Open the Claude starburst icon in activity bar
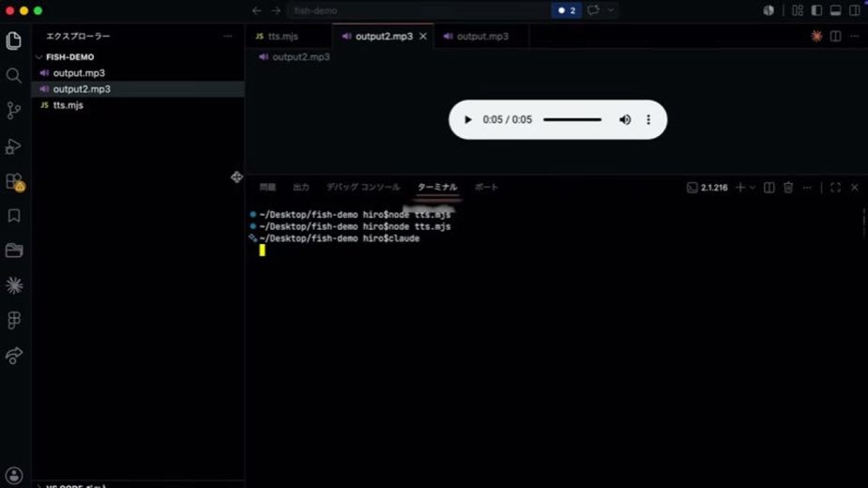Image resolution: width=868 pixels, height=488 pixels. point(14,285)
